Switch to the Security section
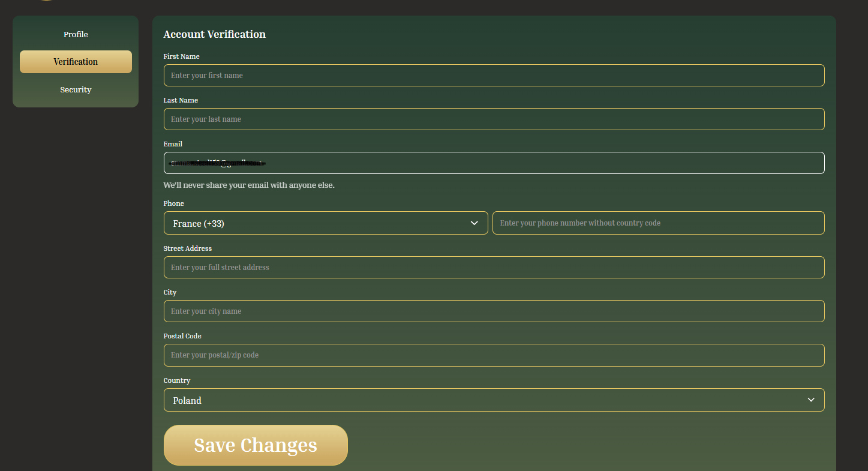This screenshot has width=868, height=471. (76, 90)
